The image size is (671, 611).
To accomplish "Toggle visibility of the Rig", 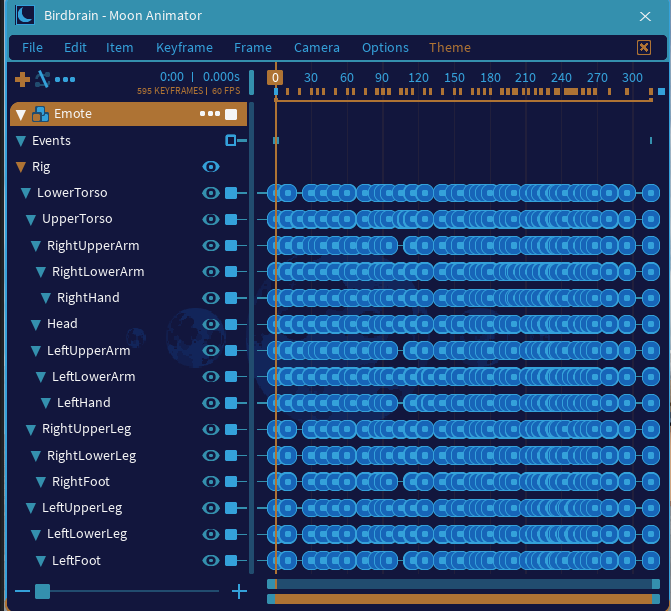I will click(211, 166).
